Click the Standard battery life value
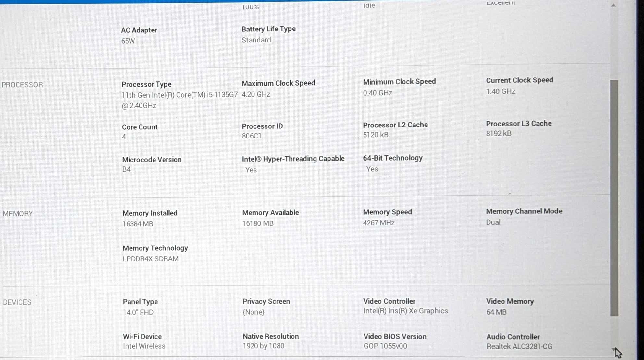644x360 pixels. 256,40
